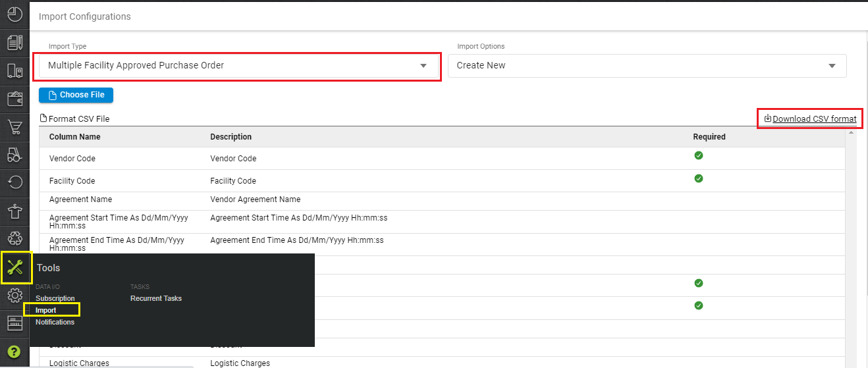
Task: Select Subscription in the Tools menu
Action: (55, 298)
